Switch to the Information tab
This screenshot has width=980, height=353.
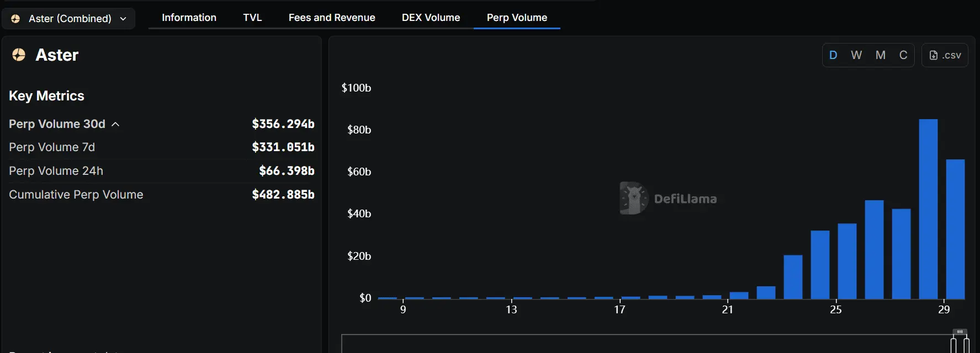(x=189, y=18)
